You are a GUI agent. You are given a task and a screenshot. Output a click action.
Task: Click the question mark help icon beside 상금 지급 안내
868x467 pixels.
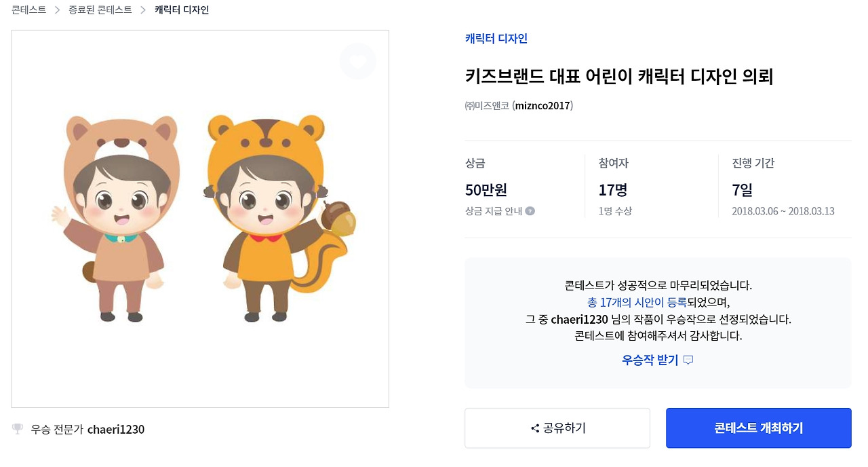[x=530, y=211]
